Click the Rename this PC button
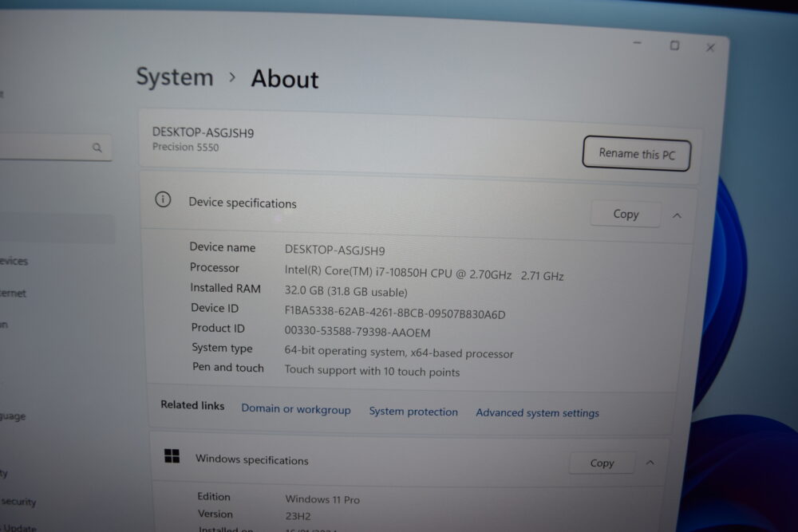The image size is (798, 532). (636, 154)
